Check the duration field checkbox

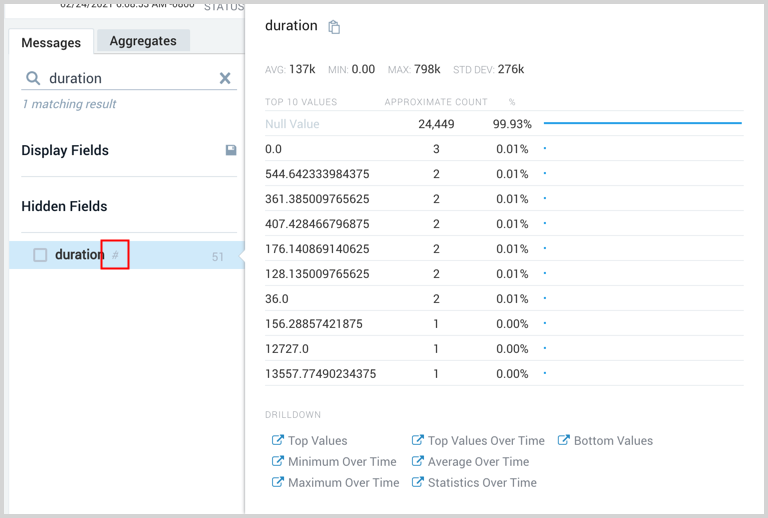tap(40, 255)
